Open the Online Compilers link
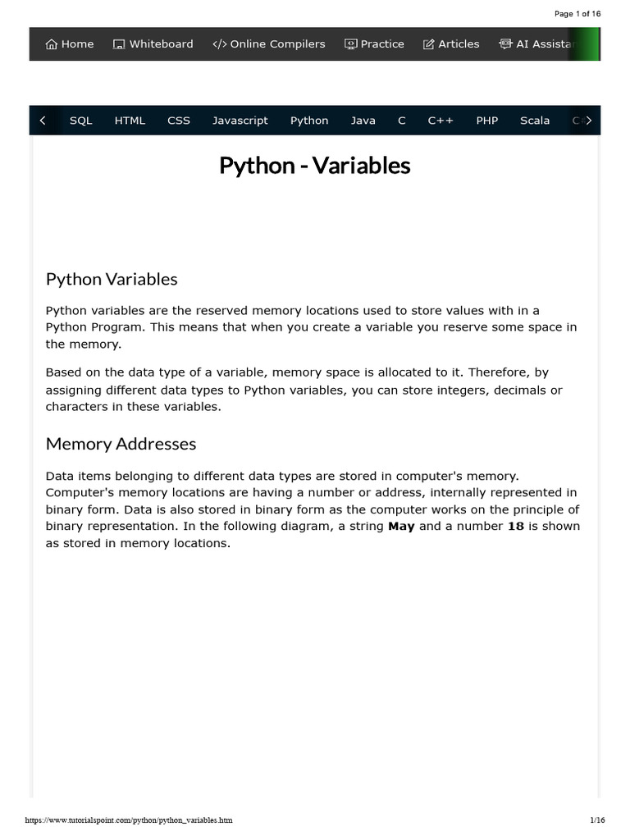The height and width of the screenshot is (840, 630). 277,44
